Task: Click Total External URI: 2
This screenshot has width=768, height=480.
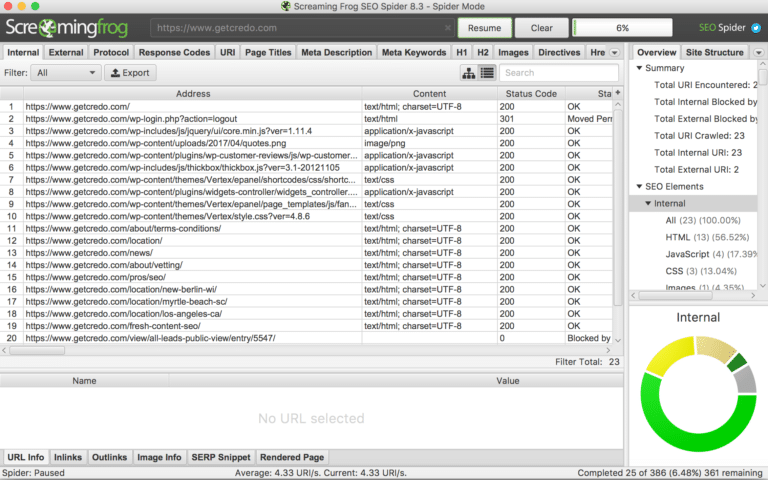Action: point(696,169)
